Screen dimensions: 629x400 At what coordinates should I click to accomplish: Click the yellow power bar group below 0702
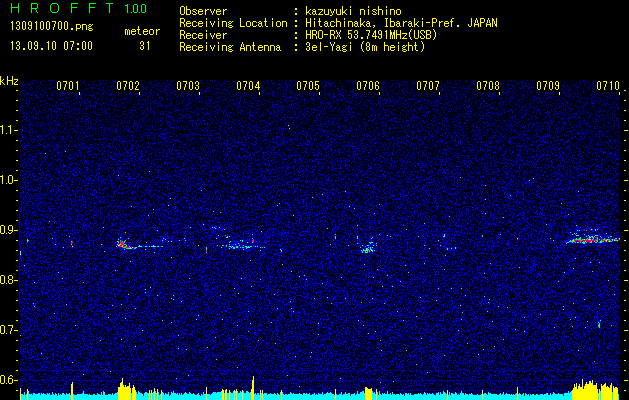(x=127, y=389)
